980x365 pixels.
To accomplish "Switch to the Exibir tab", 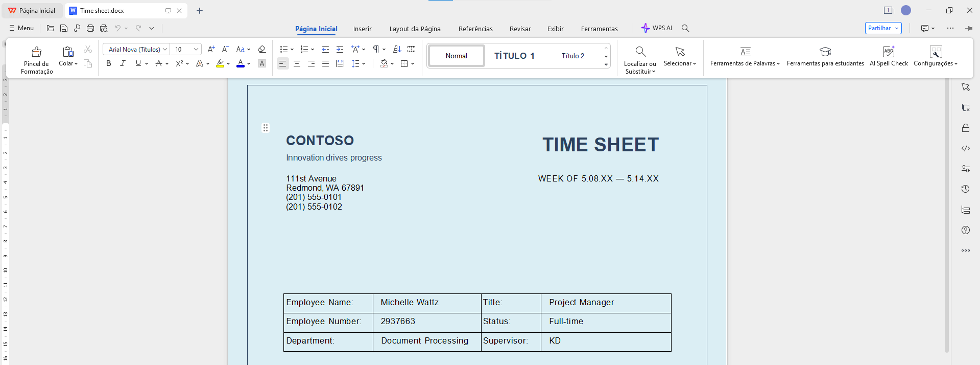I will pos(556,29).
